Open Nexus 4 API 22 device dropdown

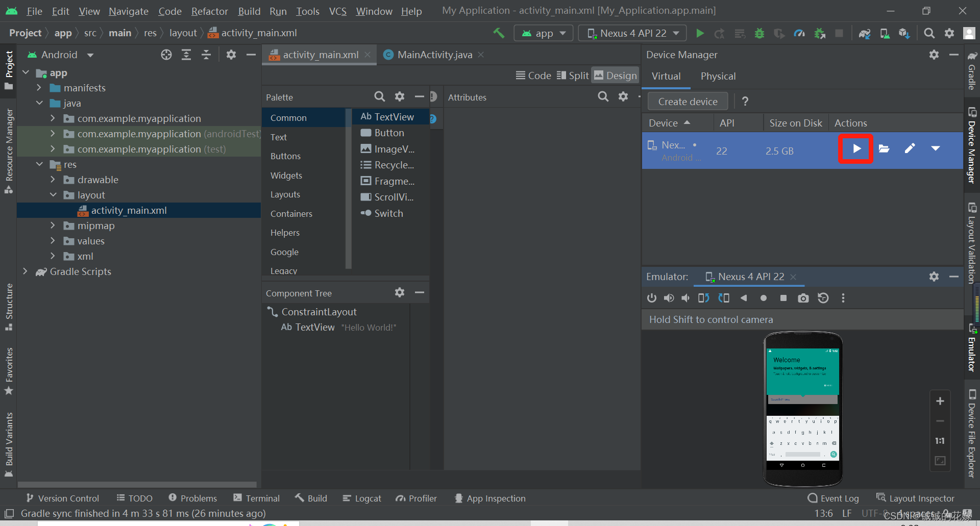[632, 33]
